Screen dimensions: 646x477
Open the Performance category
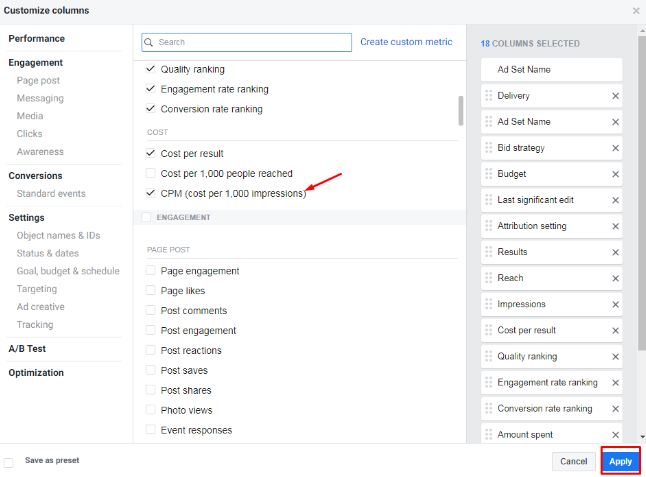[x=36, y=39]
